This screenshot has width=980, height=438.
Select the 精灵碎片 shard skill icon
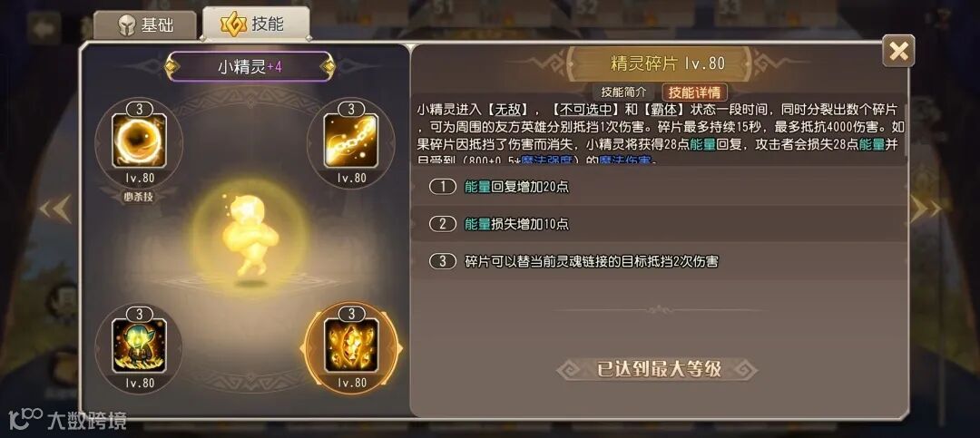(x=350, y=346)
